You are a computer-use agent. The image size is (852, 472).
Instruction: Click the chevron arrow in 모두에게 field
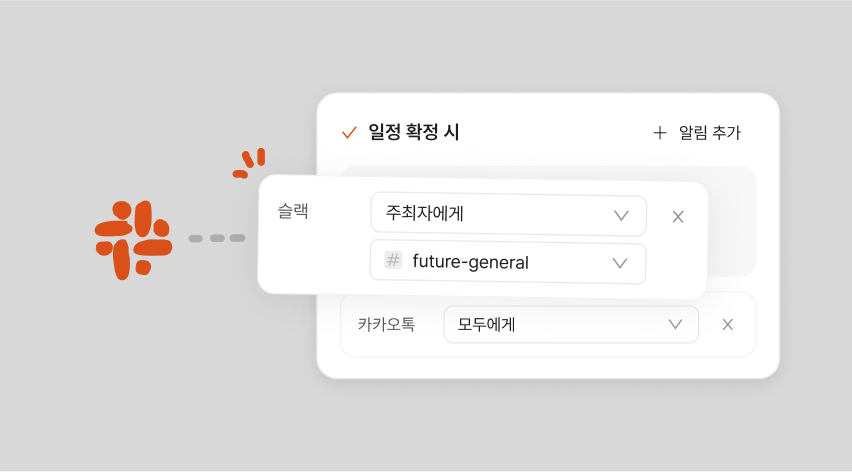click(676, 324)
